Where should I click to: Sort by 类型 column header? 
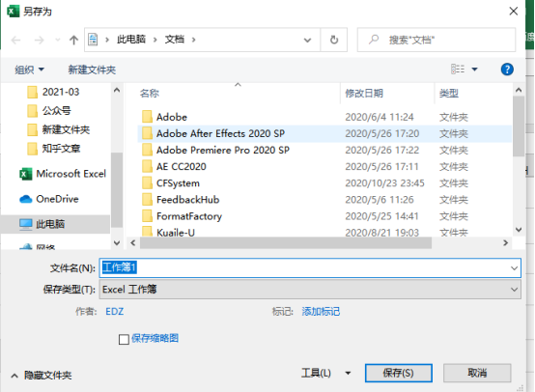click(449, 93)
